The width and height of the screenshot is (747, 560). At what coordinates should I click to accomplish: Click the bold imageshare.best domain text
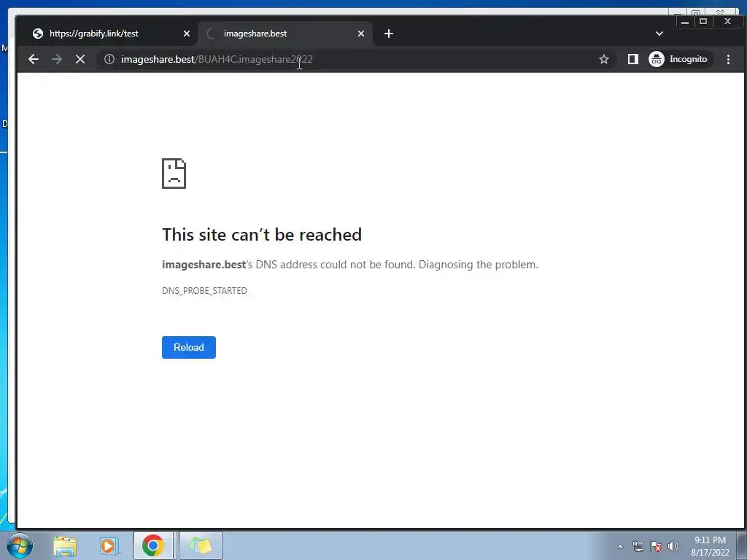point(204,264)
